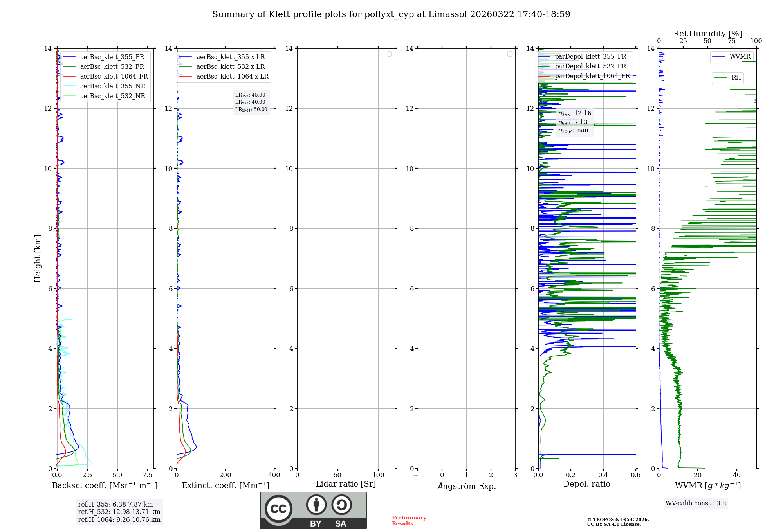The width and height of the screenshot is (783, 532).
Task: Click the Rel.Humidity [%] top axis label
Action: [707, 34]
